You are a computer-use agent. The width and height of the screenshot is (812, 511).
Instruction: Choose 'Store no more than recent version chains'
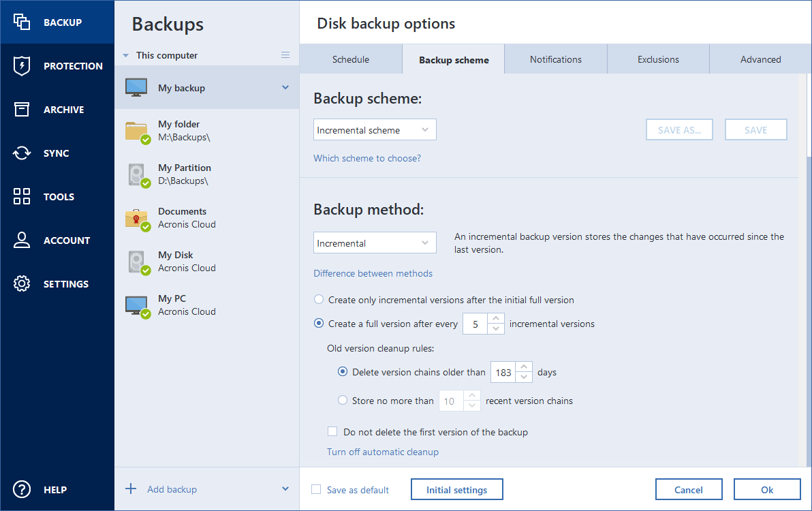pos(342,401)
